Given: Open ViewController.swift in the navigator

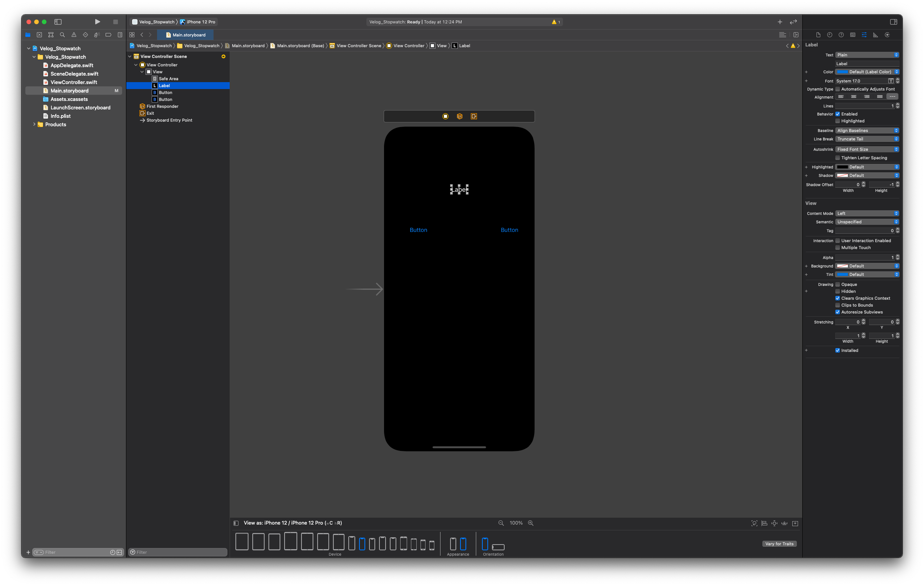Looking at the screenshot, I should pos(74,82).
